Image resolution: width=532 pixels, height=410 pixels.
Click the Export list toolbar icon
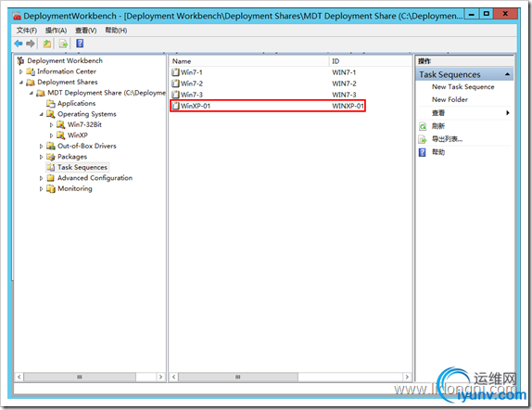(63, 44)
